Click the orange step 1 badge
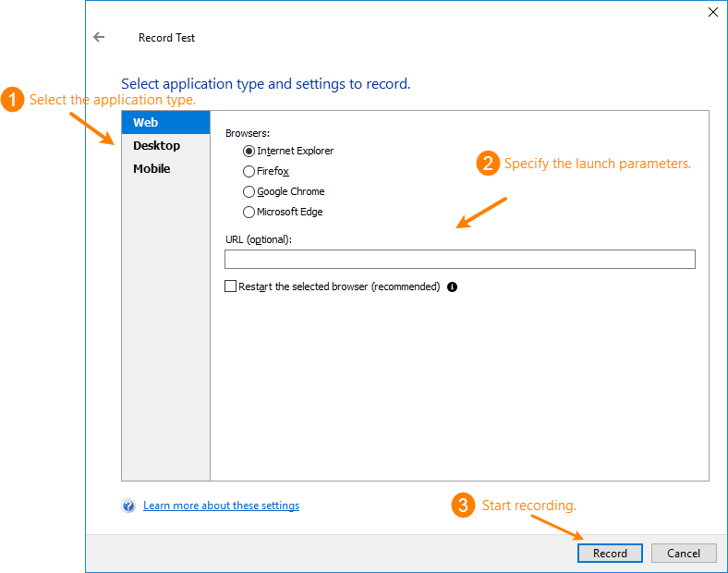 click(12, 100)
